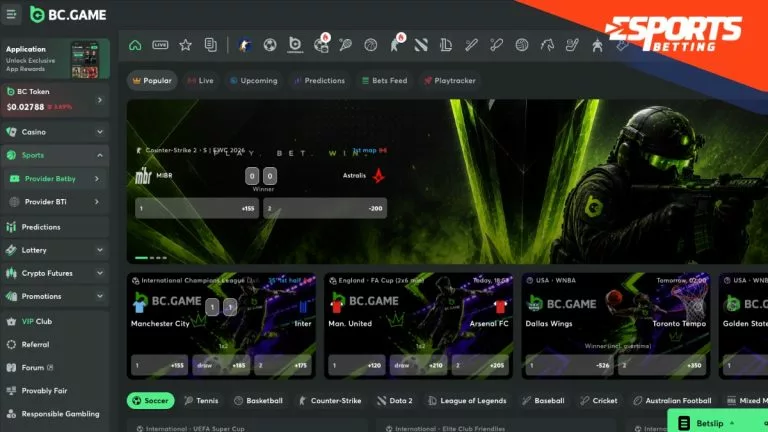Select the tennis racket icon

pyautogui.click(x=345, y=45)
